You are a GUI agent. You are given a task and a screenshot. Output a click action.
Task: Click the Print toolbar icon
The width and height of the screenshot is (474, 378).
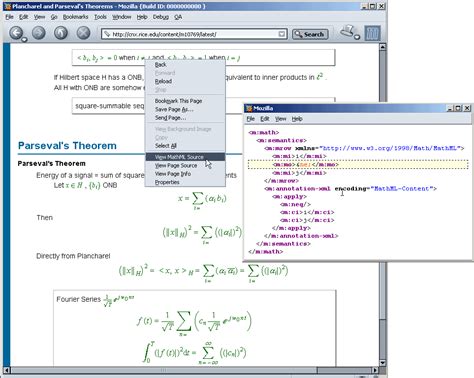[x=347, y=31]
